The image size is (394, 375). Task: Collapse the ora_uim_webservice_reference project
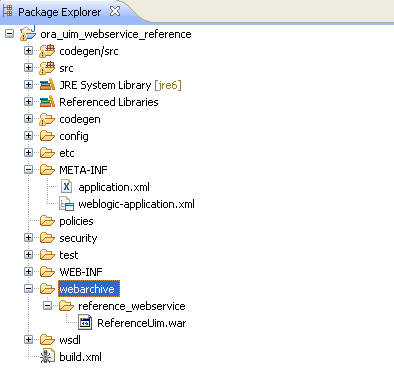coord(10,34)
